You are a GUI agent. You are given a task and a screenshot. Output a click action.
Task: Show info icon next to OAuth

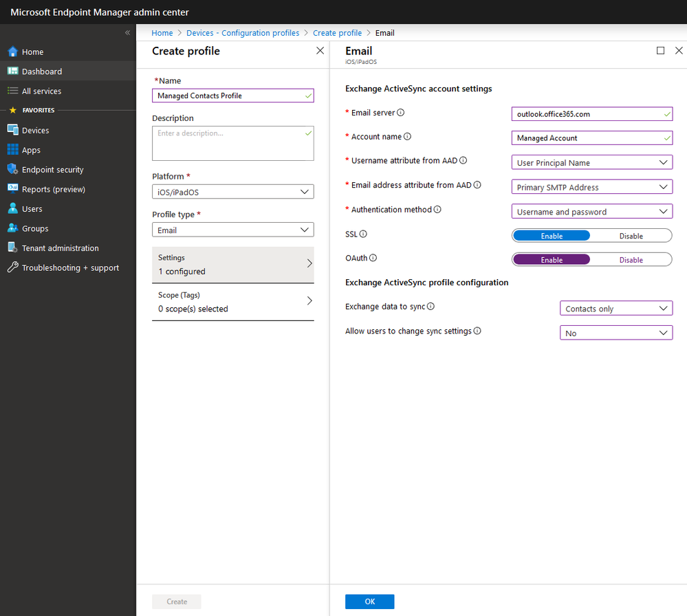373,258
